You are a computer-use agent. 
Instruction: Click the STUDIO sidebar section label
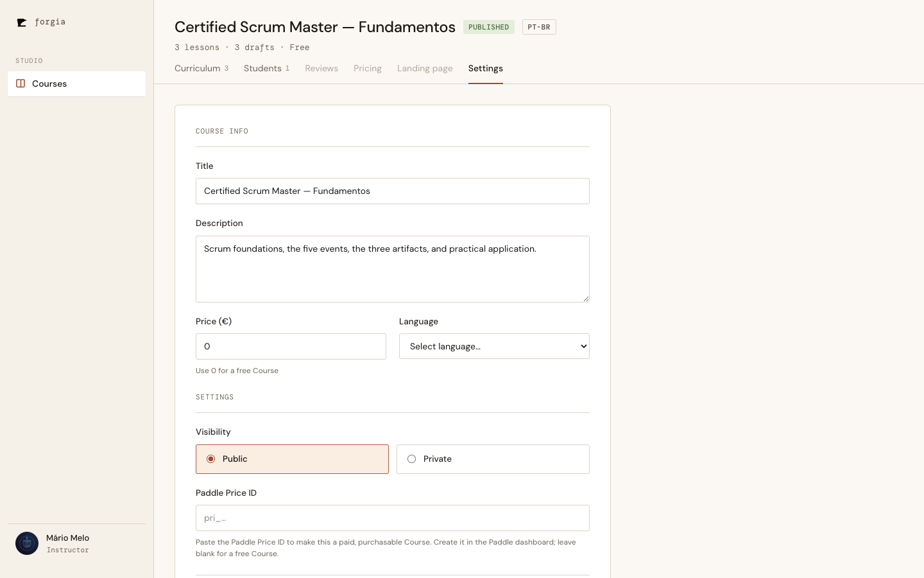click(29, 60)
